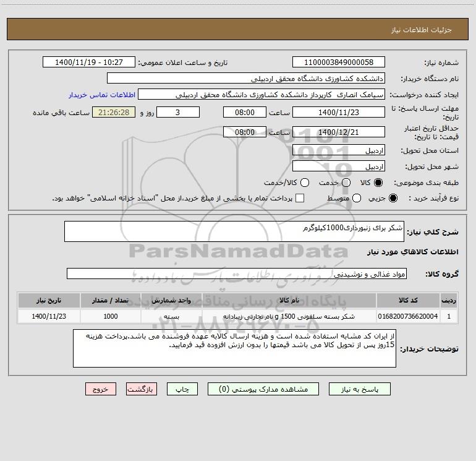Select the خدمت radio button
The width and height of the screenshot is (476, 461).
click(x=346, y=183)
